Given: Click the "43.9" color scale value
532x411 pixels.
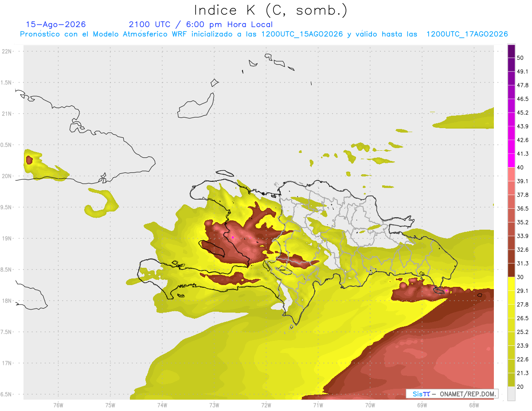Looking at the screenshot, I should 523,126.
